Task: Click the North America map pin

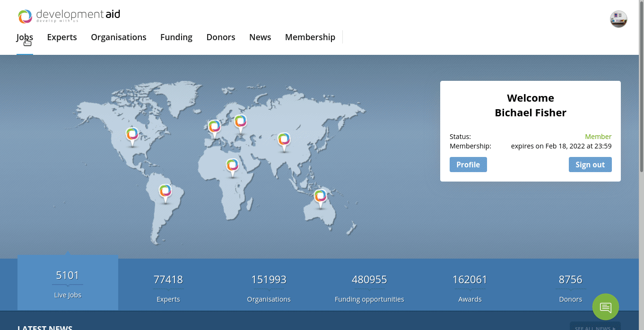Action: coord(132,135)
